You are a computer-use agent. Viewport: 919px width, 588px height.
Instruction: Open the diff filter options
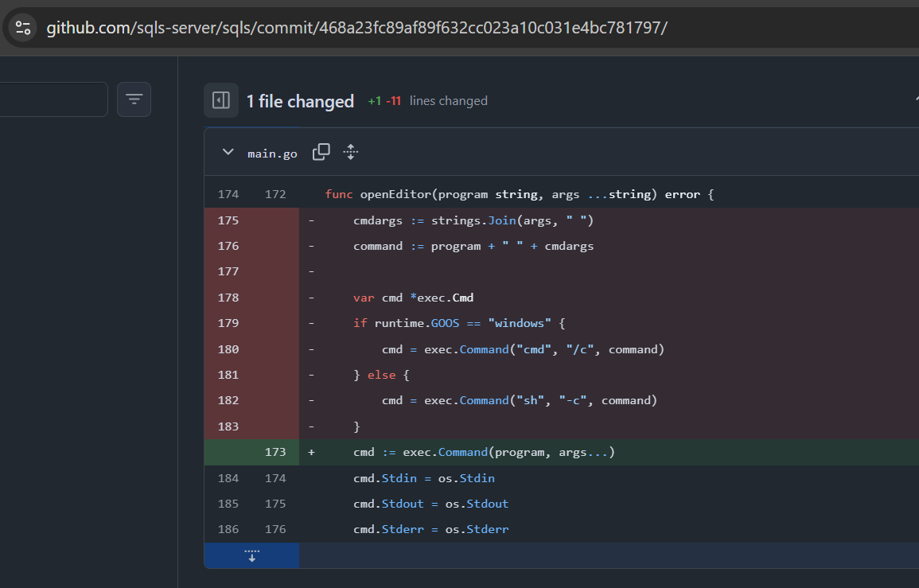tap(134, 99)
